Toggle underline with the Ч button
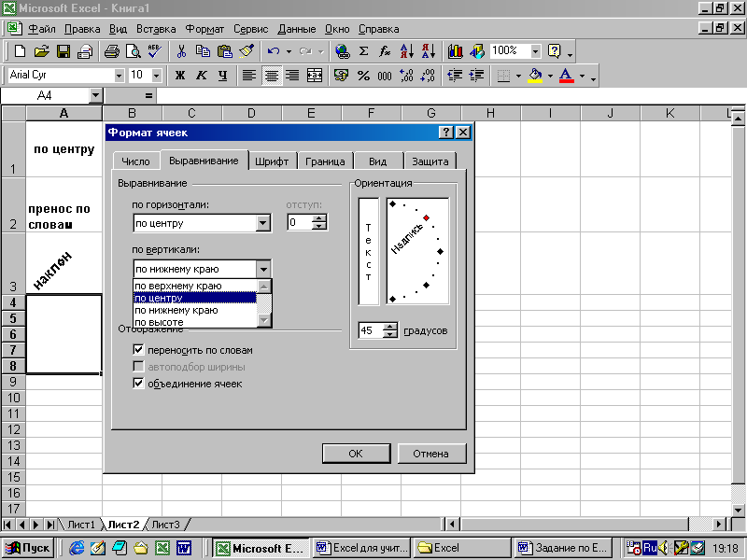747x560 pixels. coord(222,76)
